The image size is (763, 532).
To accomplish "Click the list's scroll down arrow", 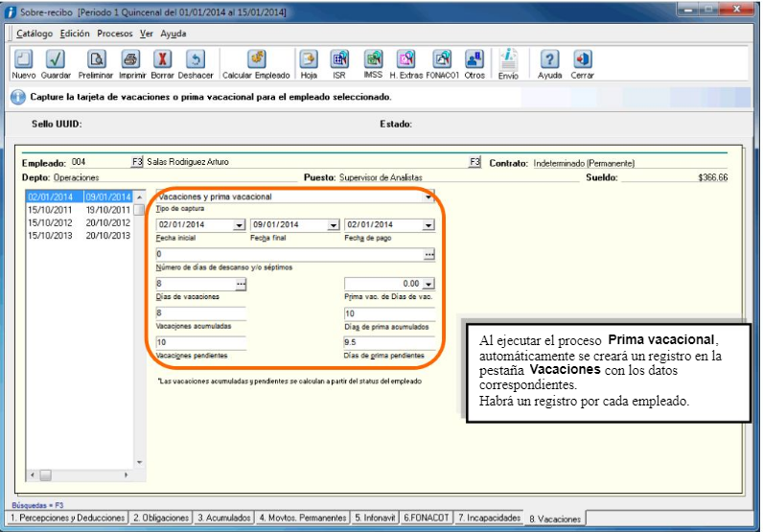I will (140, 462).
